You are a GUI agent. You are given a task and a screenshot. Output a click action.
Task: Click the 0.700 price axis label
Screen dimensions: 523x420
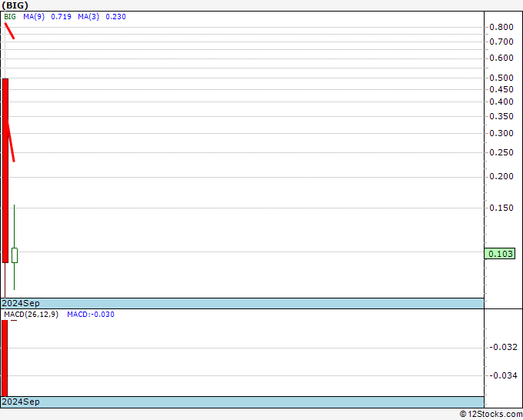coord(501,42)
